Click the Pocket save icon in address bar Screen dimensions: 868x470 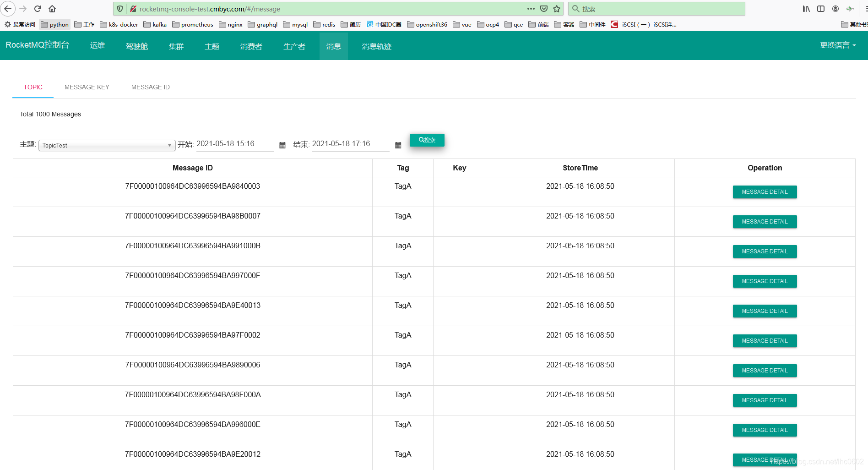click(x=544, y=9)
